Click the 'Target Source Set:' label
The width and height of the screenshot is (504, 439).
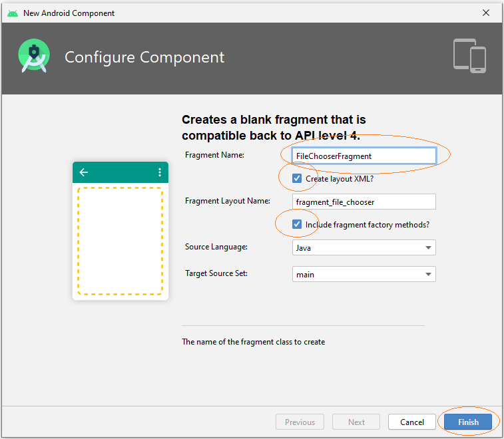click(216, 273)
